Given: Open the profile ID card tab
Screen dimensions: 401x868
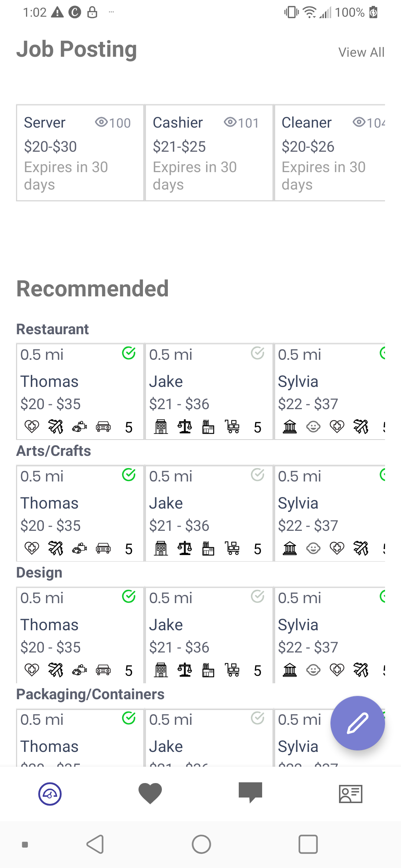Looking at the screenshot, I should click(x=351, y=794).
